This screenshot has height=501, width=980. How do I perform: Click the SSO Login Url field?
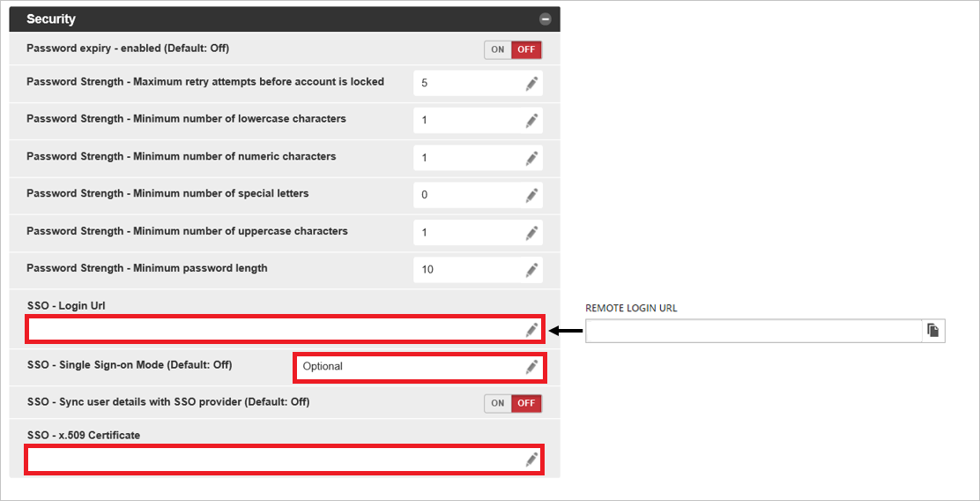[285, 330]
